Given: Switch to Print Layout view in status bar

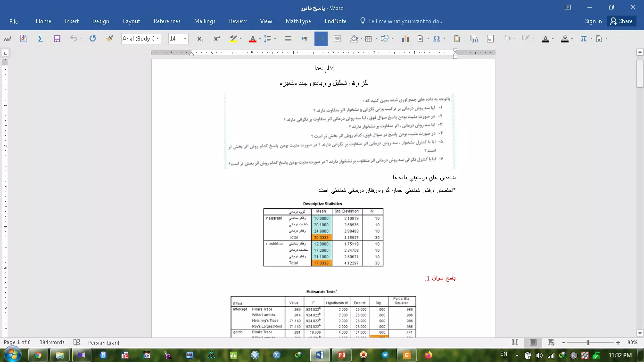Looking at the screenshot, I should click(x=533, y=343).
